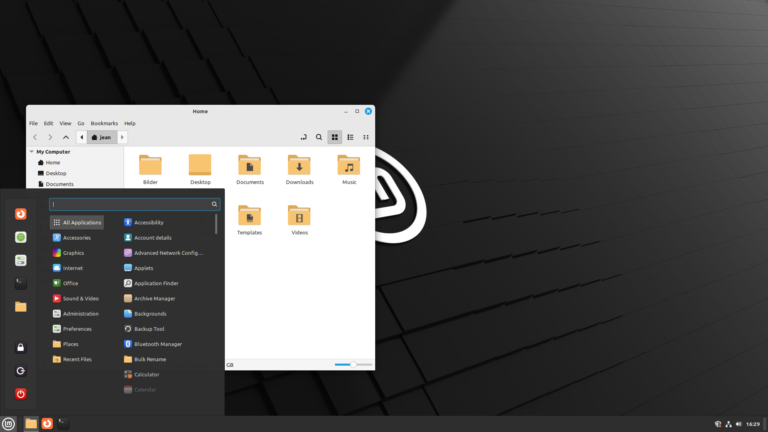Click the jean path button
Image resolution: width=768 pixels, height=432 pixels.
pos(102,137)
